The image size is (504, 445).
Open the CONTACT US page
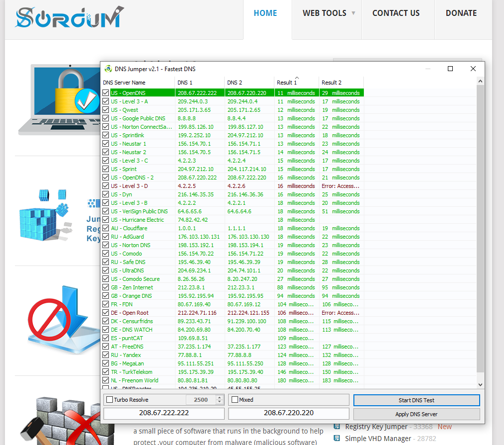pos(396,13)
